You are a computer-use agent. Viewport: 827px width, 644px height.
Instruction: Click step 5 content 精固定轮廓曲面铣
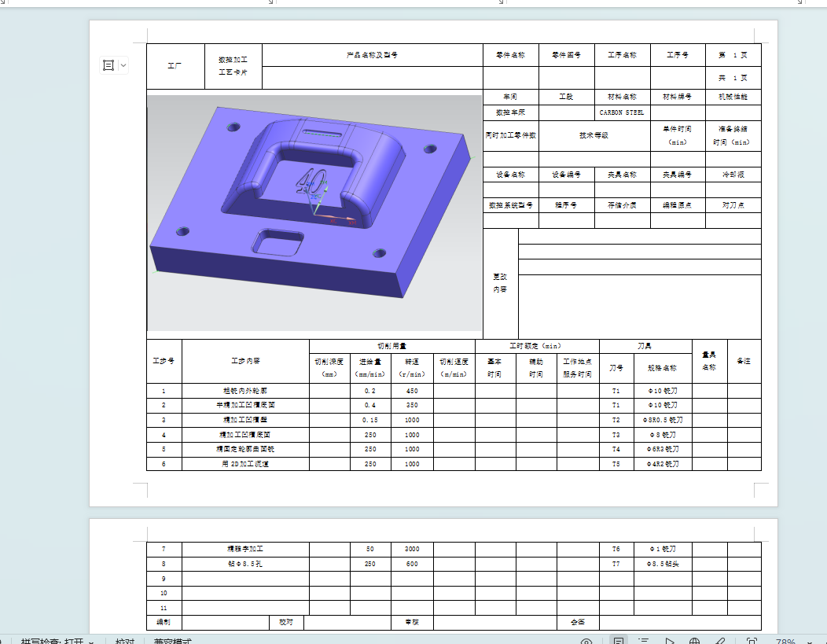(245, 449)
